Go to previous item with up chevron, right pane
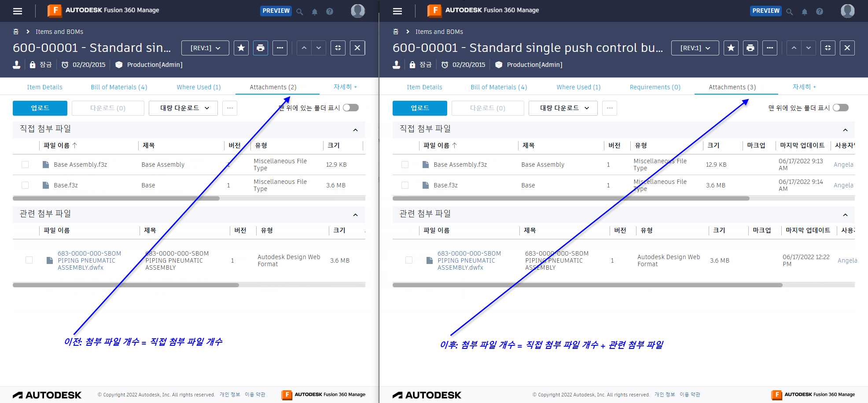 [x=794, y=48]
